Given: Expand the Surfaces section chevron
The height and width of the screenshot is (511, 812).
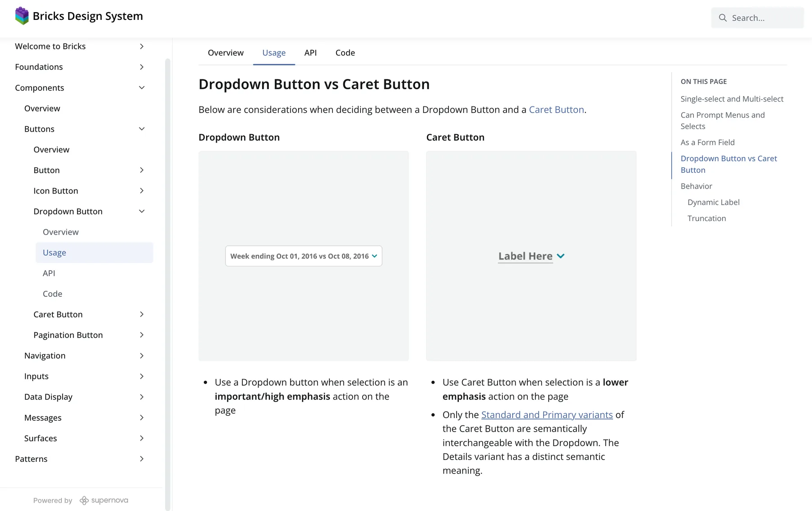Looking at the screenshot, I should coord(142,438).
